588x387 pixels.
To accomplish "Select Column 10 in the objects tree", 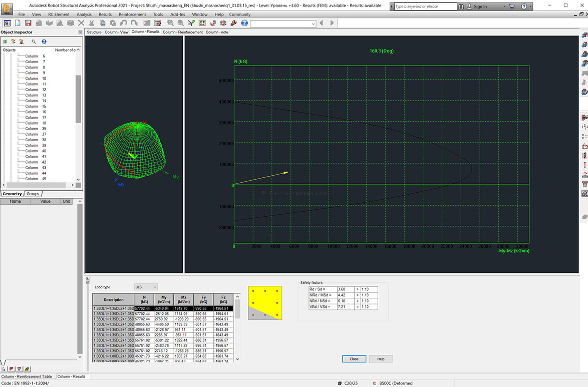I will click(36, 79).
